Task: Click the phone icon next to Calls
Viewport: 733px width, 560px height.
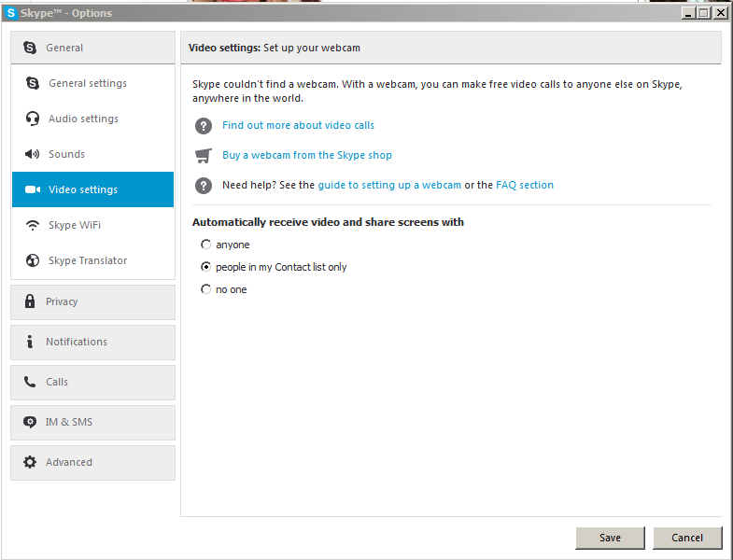Action: 30,382
